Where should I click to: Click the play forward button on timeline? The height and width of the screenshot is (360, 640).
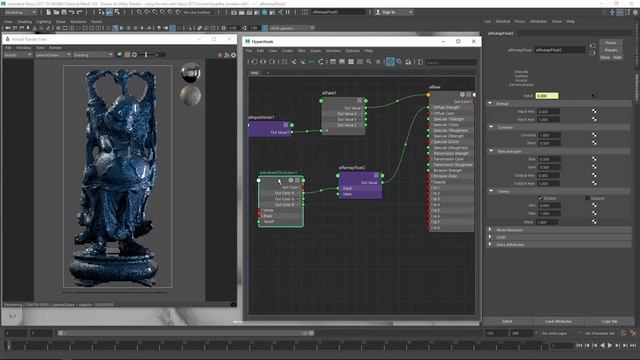tap(610, 345)
